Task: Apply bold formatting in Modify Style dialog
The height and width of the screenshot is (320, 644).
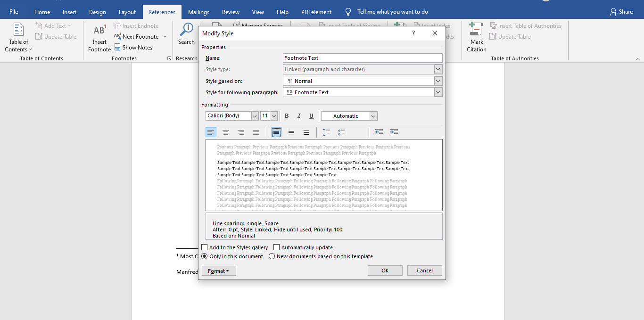Action: point(287,115)
